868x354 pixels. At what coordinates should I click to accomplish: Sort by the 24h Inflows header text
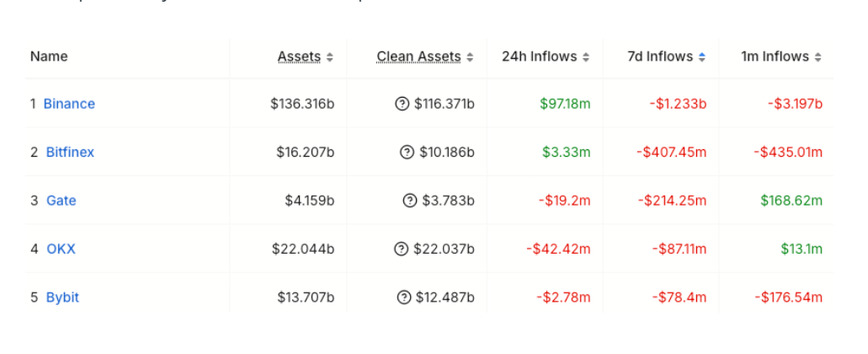(539, 56)
